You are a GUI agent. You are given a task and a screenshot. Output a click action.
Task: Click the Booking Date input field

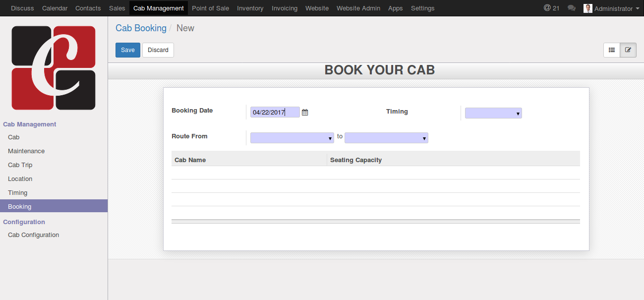[x=275, y=113]
